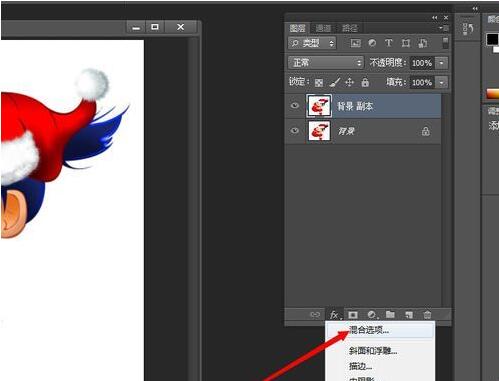The width and height of the screenshot is (499, 381).
Task: Switch to the 通道 channels tab
Action: tap(323, 28)
